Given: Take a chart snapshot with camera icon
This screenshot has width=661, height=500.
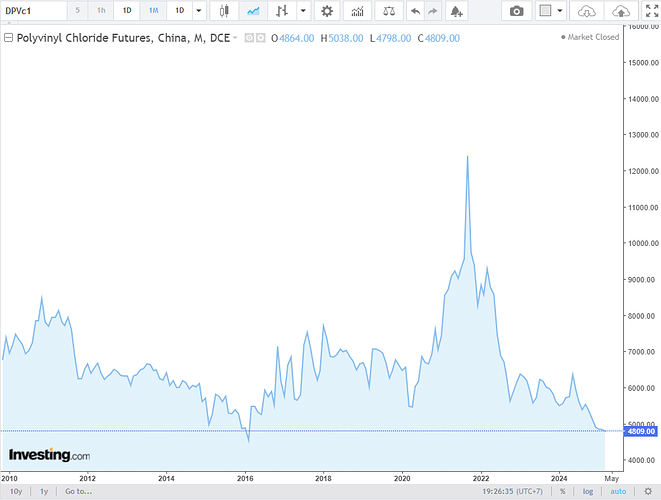Looking at the screenshot, I should (x=516, y=11).
